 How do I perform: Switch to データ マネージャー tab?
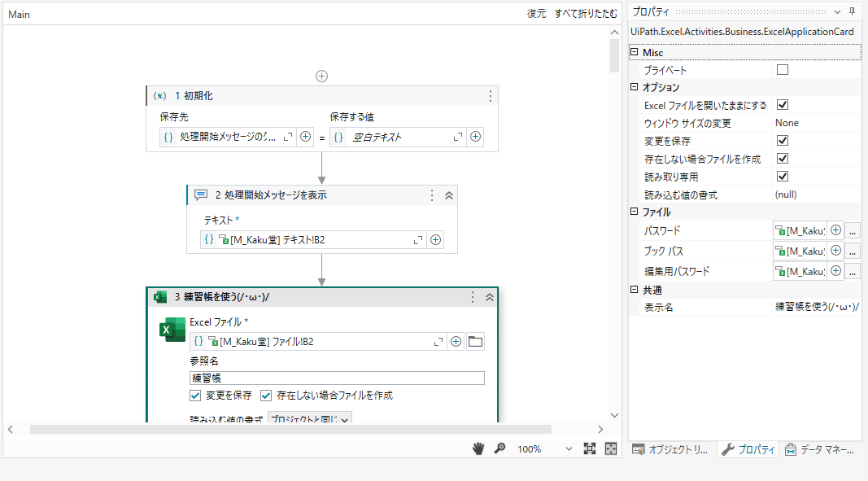tap(820, 449)
